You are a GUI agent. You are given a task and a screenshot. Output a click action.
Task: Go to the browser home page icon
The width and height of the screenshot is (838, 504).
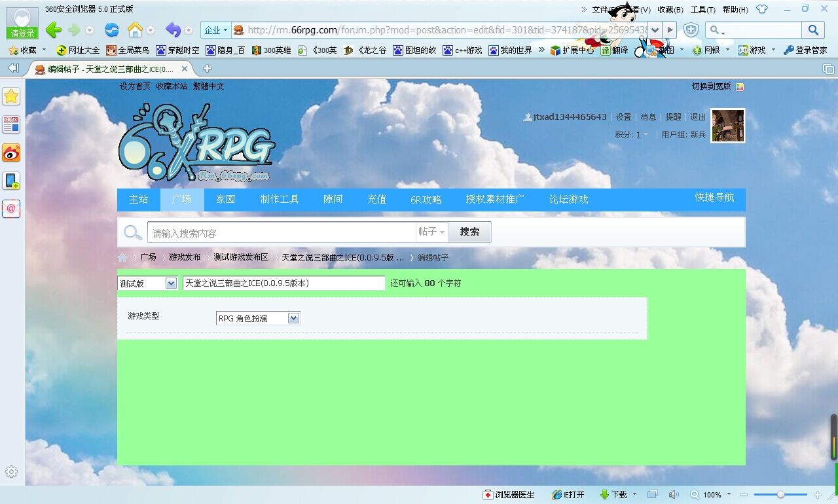[135, 30]
